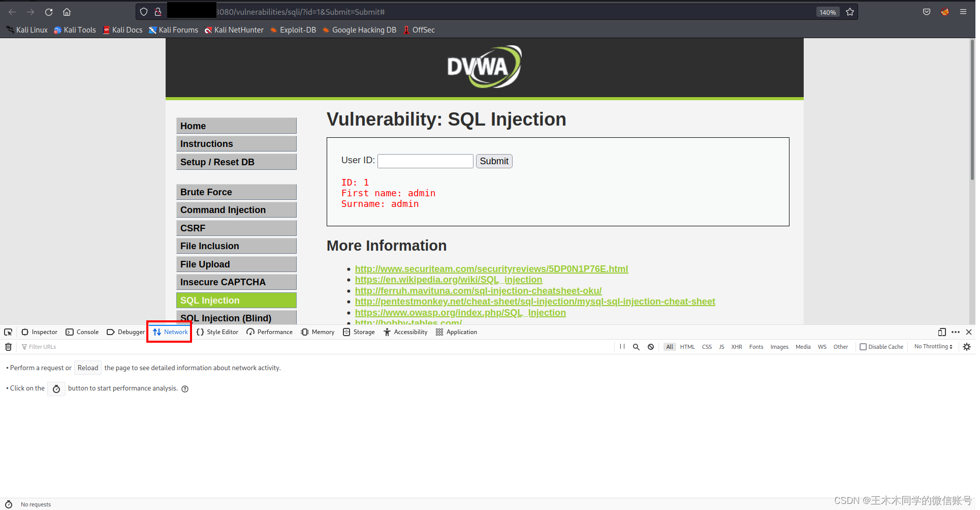The image size is (980, 510).
Task: Open network settings gear icon
Action: point(967,347)
